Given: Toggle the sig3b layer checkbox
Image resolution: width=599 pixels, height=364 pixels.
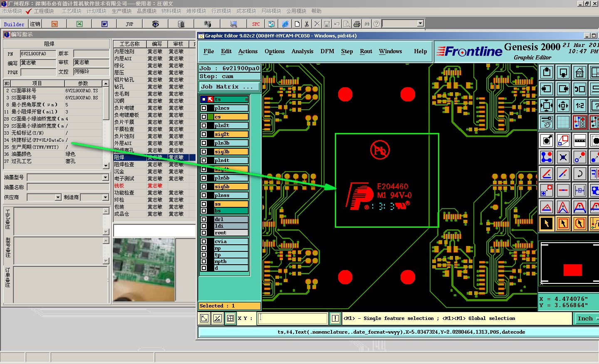Looking at the screenshot, I should pyautogui.click(x=204, y=152).
